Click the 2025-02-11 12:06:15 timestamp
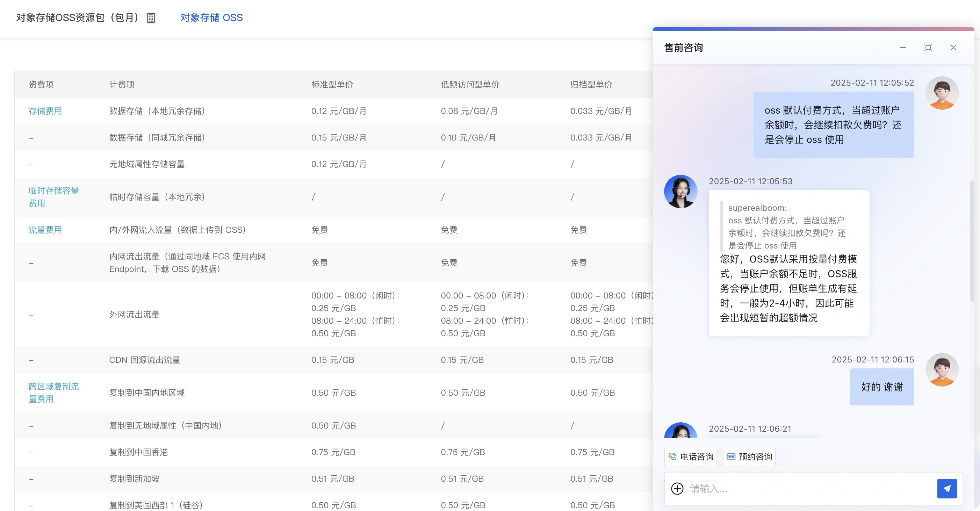Image resolution: width=980 pixels, height=511 pixels. click(x=872, y=360)
